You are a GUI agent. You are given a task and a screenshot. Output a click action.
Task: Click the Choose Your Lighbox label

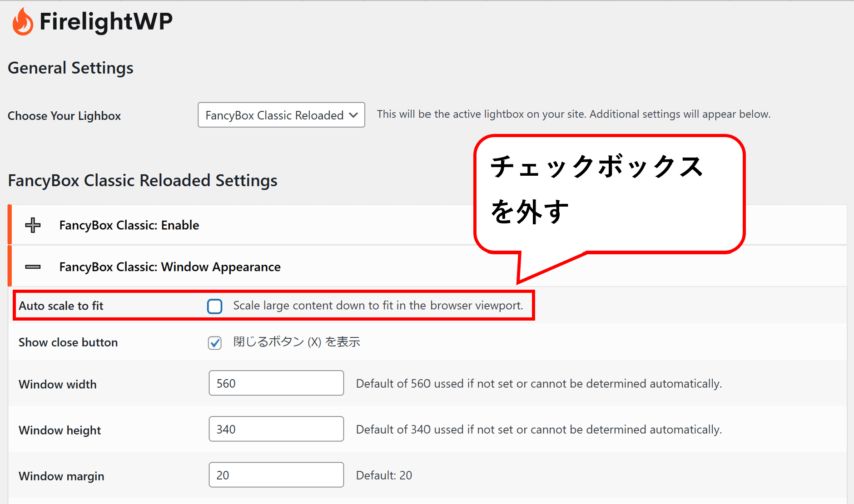(x=64, y=116)
